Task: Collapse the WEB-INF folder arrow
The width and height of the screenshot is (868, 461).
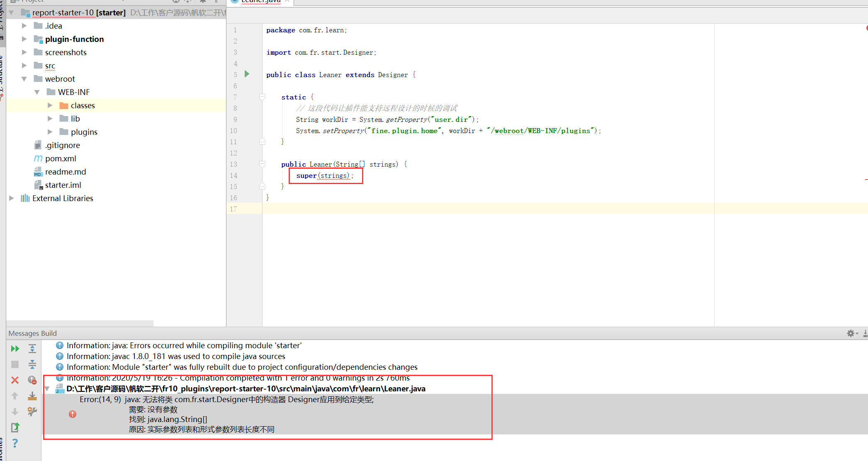Action: click(x=37, y=92)
